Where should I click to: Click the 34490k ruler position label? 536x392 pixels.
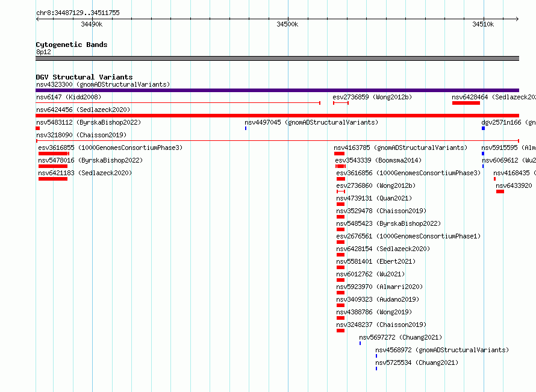click(92, 24)
